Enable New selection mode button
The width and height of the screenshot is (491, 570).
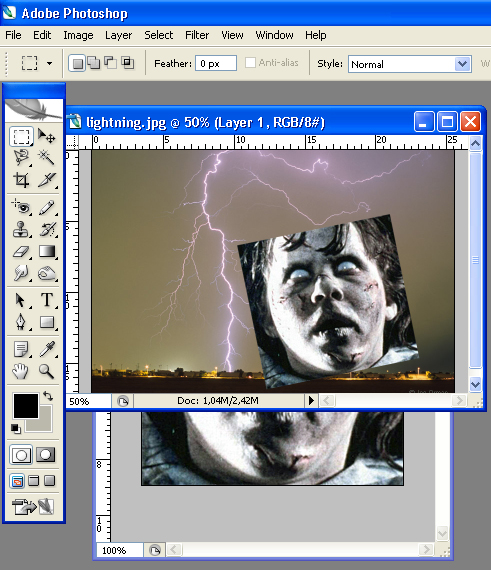[x=77, y=64]
